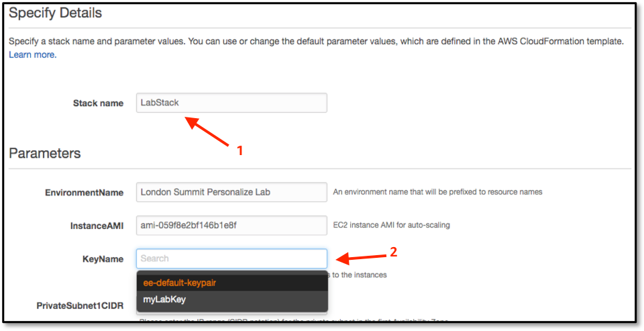
Task: Click the red number 2 annotation
Action: coord(394,252)
